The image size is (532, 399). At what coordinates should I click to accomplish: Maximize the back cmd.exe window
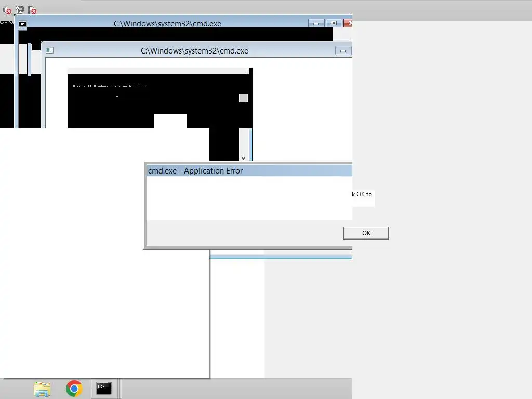click(x=334, y=23)
